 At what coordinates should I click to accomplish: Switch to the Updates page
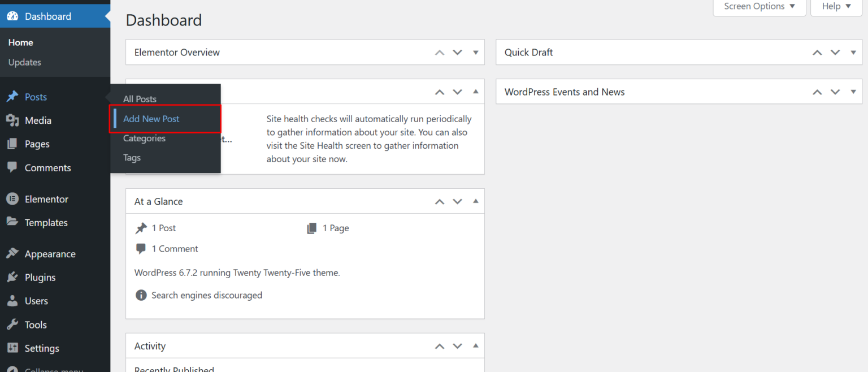25,62
